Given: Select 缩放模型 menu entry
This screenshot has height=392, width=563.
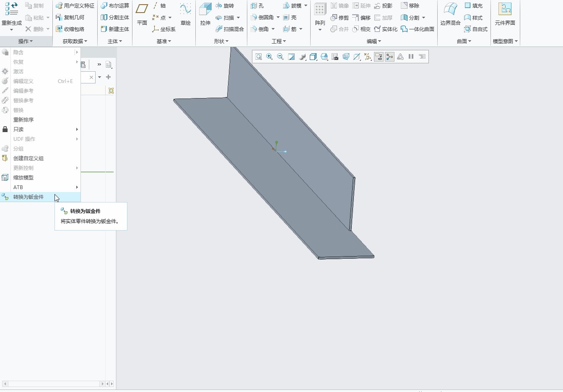Looking at the screenshot, I should pyautogui.click(x=23, y=178).
